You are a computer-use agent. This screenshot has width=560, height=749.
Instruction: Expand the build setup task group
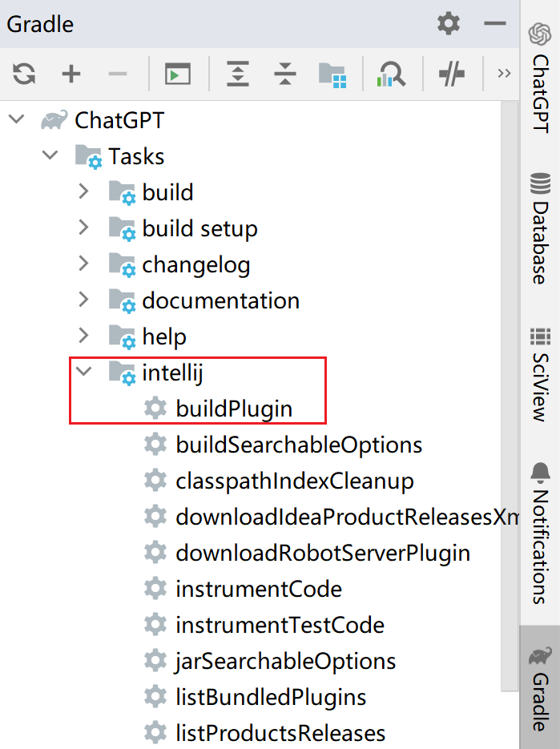tap(83, 228)
